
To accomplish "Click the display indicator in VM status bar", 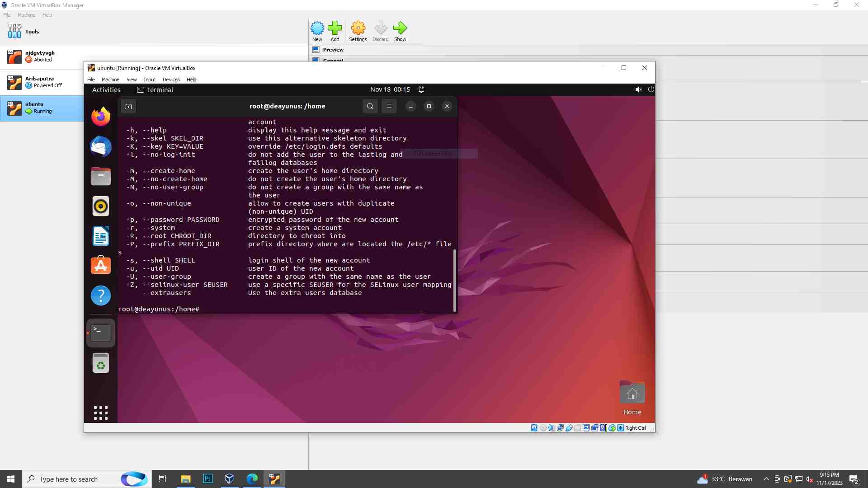I will click(x=586, y=428).
